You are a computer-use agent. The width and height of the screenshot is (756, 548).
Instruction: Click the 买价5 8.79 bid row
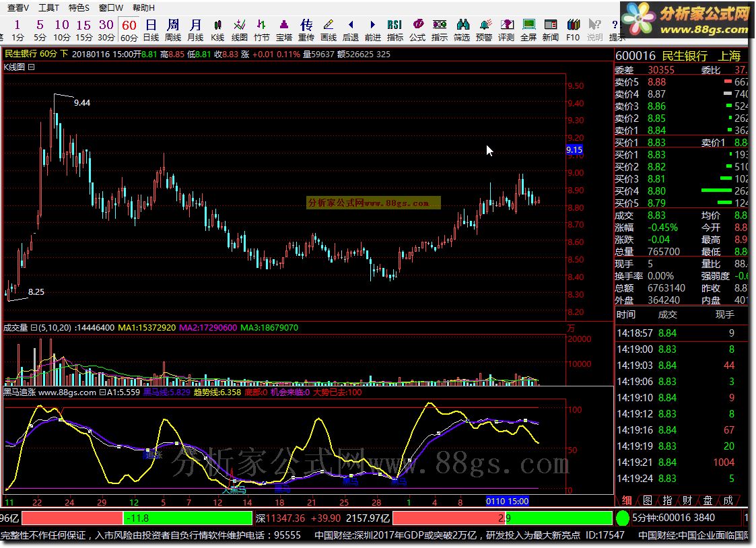coord(681,203)
